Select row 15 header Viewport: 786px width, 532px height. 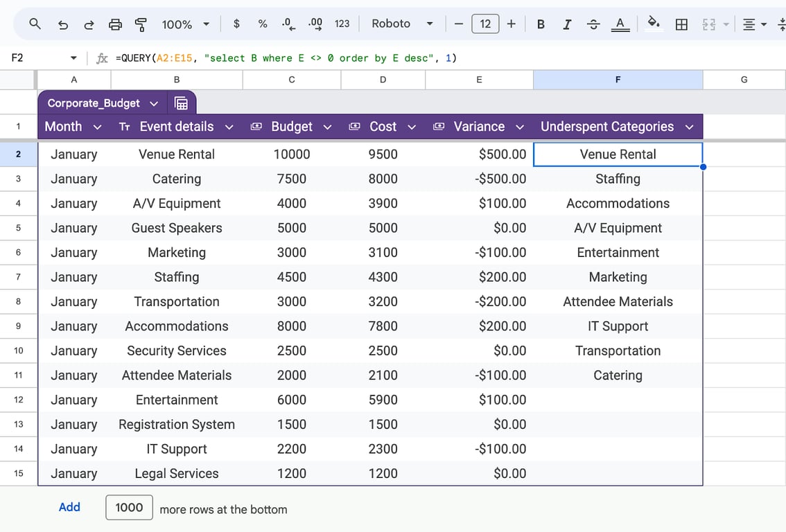pyautogui.click(x=19, y=473)
